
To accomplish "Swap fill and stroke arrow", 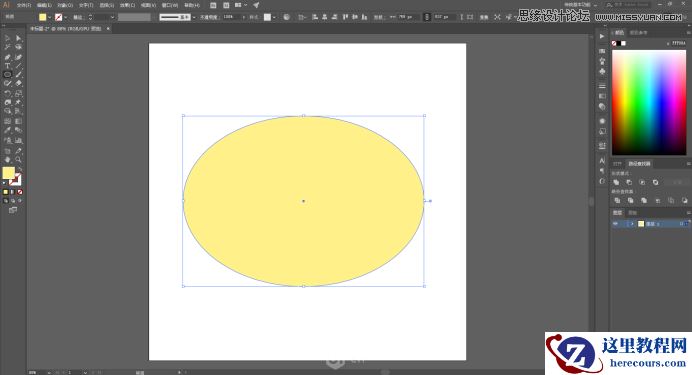I will 20,170.
